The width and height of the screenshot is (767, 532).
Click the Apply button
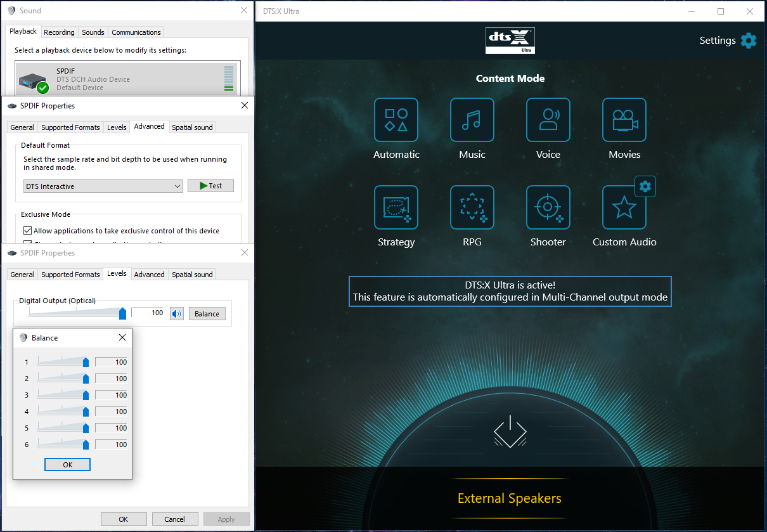[x=226, y=519]
